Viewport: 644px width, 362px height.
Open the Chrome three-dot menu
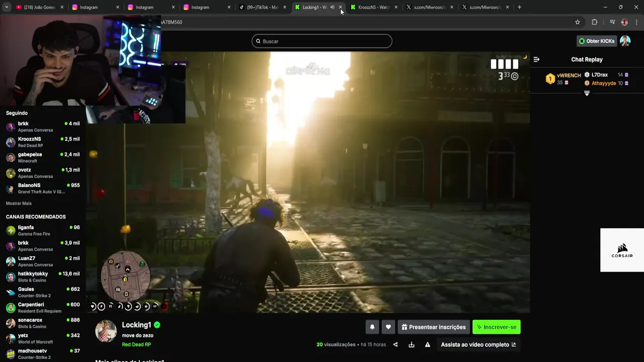[x=636, y=22]
